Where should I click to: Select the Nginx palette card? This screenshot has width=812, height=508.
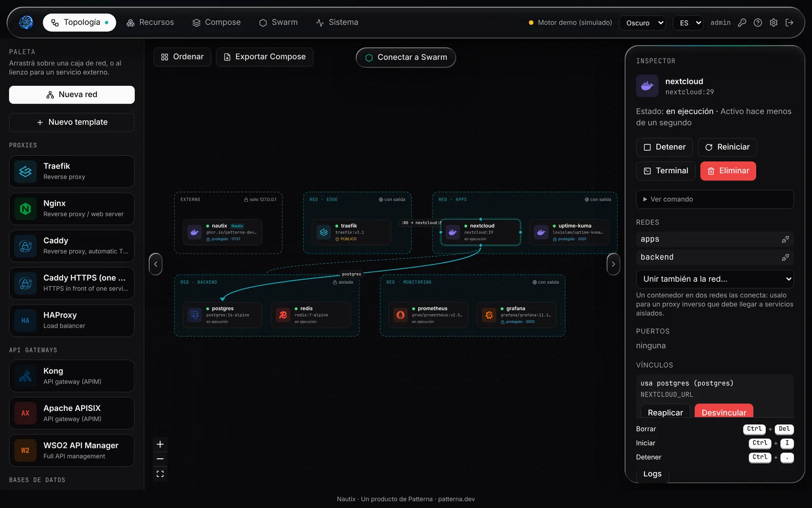coord(72,209)
